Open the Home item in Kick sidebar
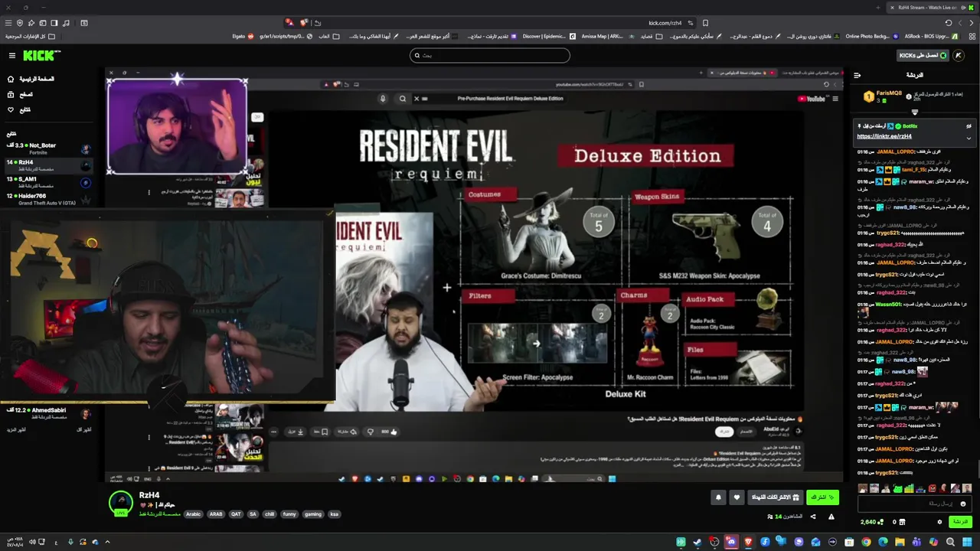The height and width of the screenshot is (551, 980). (x=31, y=79)
